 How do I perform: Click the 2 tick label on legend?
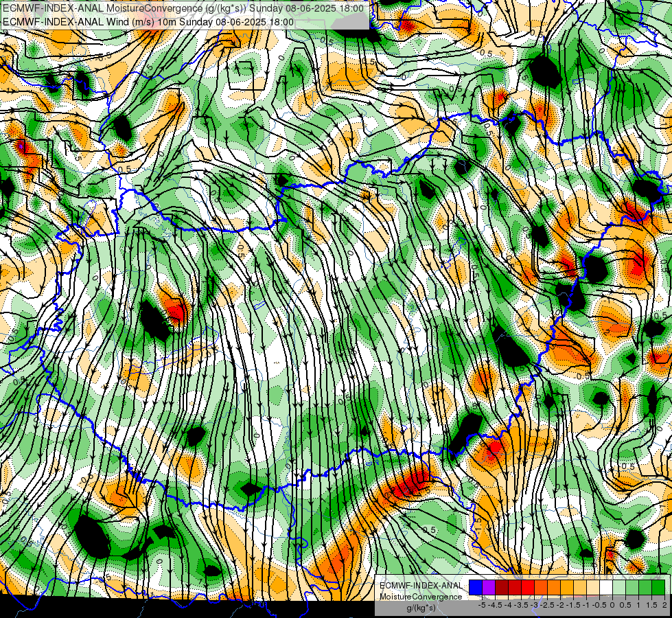pyautogui.click(x=664, y=605)
